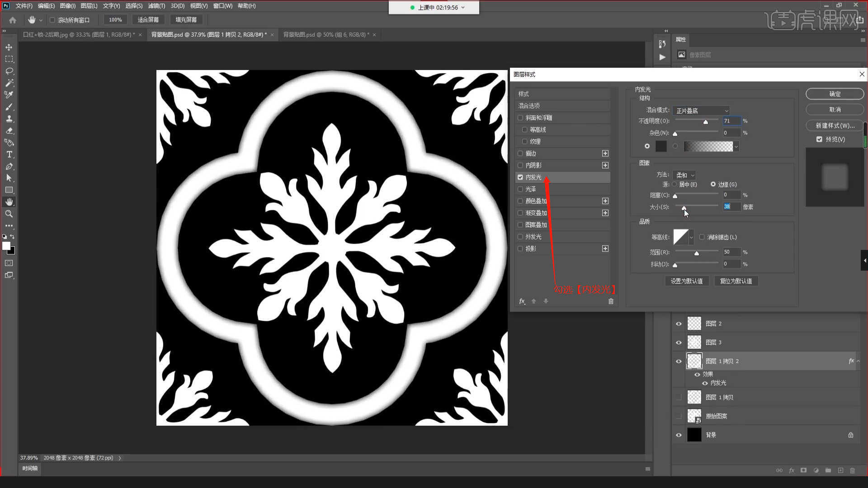Switch to 口红+锁-2后期.jpg tab
This screenshot has height=488, width=868.
click(x=79, y=35)
